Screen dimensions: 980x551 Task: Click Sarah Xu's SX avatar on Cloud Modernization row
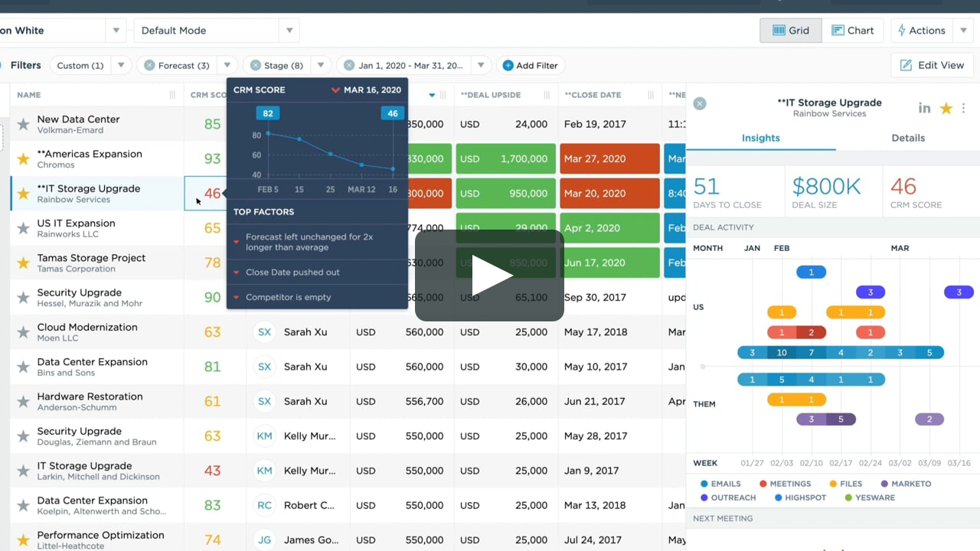[x=264, y=332]
